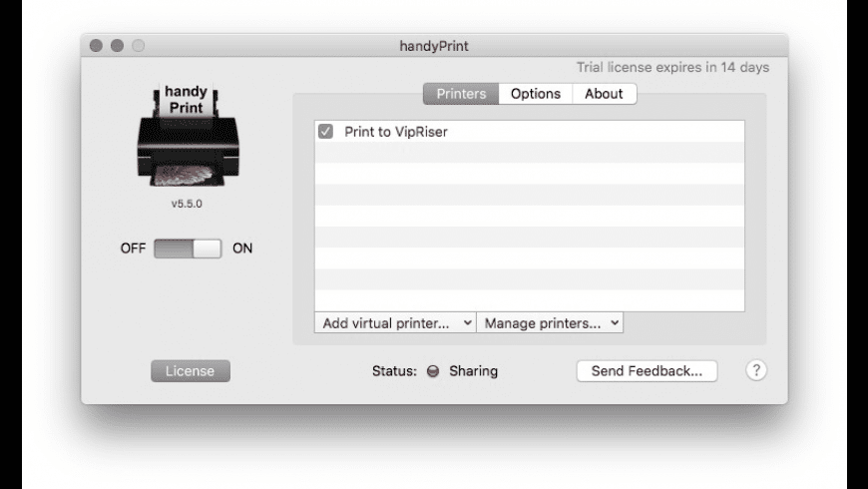This screenshot has width=868, height=489.
Task: Click the License button
Action: [x=191, y=371]
